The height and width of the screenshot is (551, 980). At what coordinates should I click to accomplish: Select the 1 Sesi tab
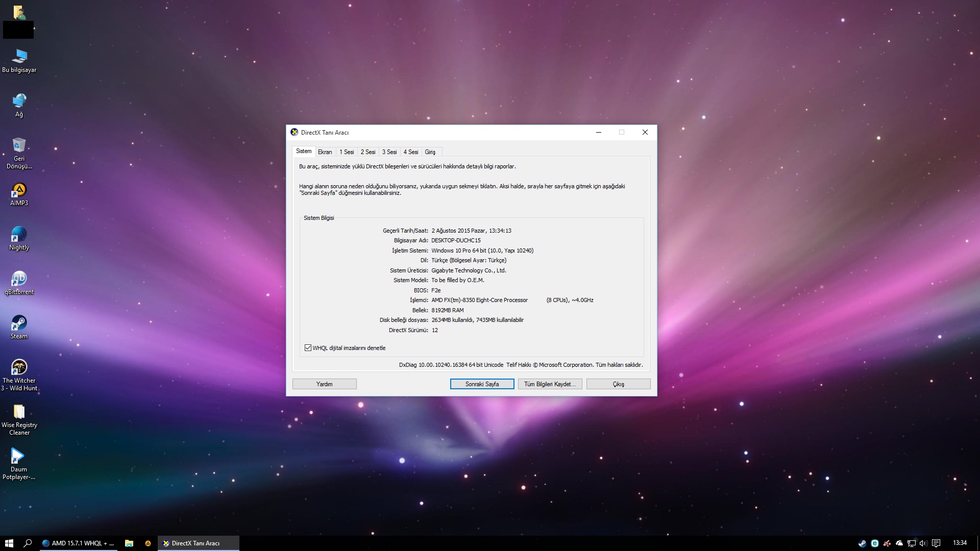346,152
